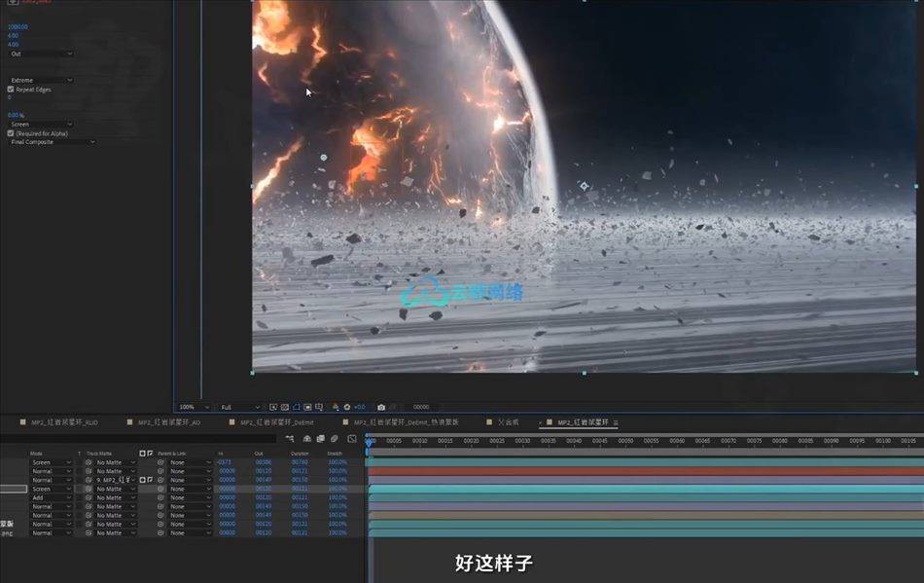Open the show channel color icon

tap(336, 408)
